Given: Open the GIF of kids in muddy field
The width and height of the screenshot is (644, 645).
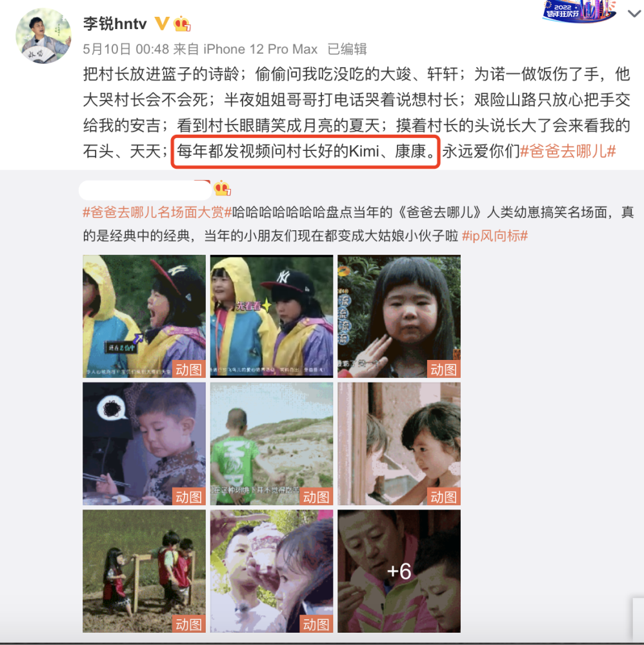Looking at the screenshot, I should tap(144, 571).
